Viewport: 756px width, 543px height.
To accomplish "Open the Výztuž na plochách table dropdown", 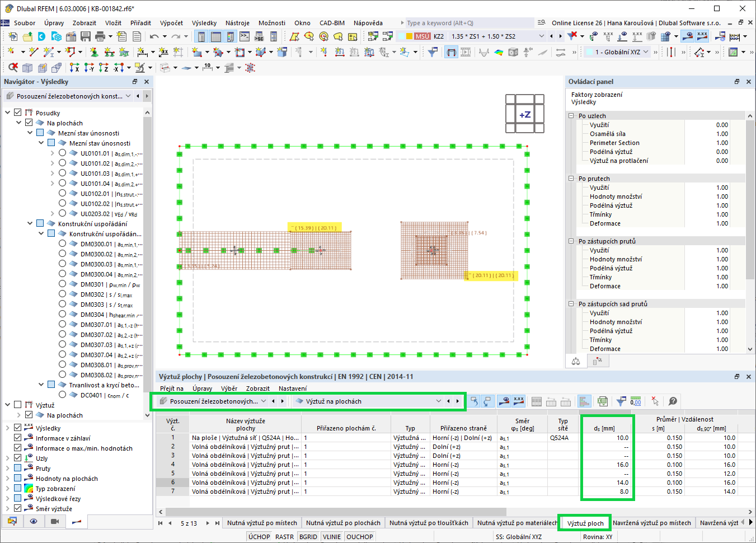I will coord(369,401).
